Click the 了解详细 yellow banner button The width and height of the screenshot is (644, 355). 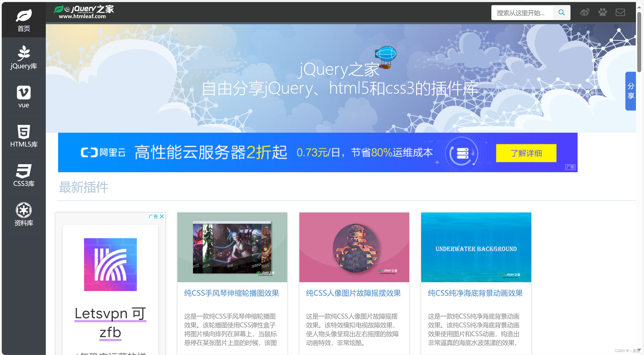click(x=526, y=153)
